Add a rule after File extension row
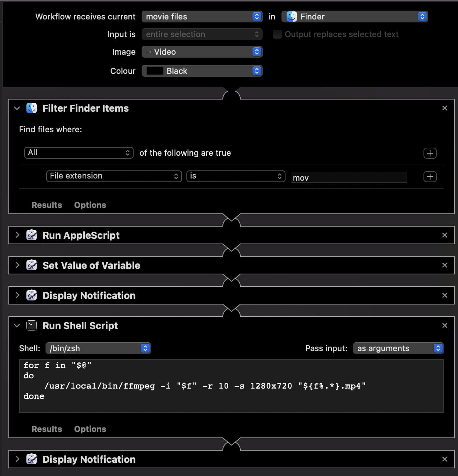 coord(430,177)
